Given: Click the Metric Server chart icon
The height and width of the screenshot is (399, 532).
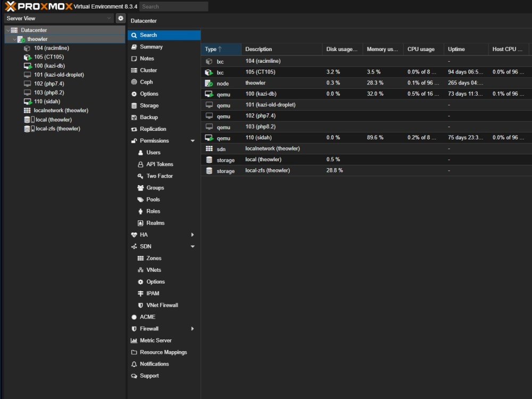Looking at the screenshot, I should tap(134, 340).
